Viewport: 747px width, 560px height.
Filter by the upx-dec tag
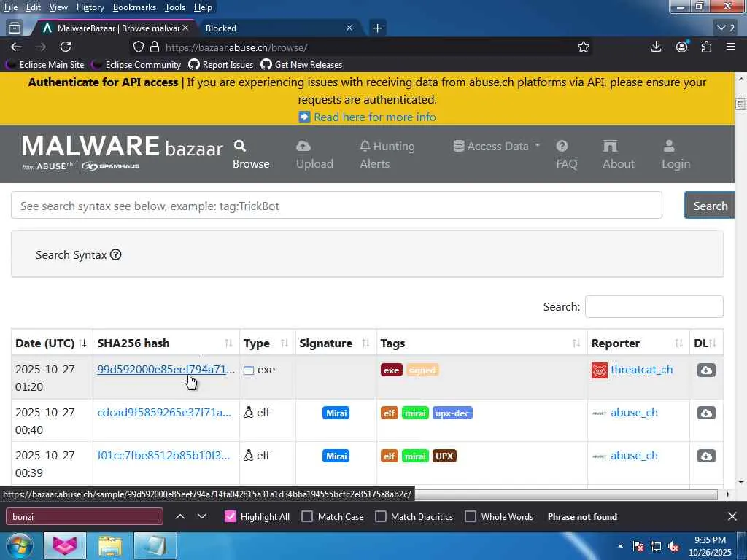coord(452,413)
